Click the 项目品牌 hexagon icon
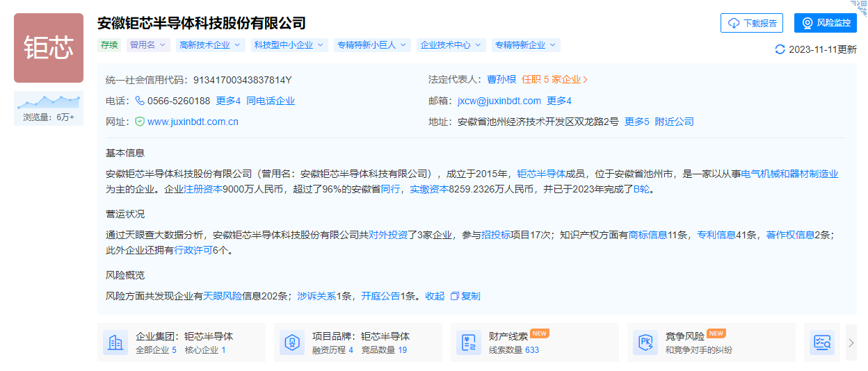Image resolution: width=868 pixels, height=371 pixels. [x=292, y=343]
